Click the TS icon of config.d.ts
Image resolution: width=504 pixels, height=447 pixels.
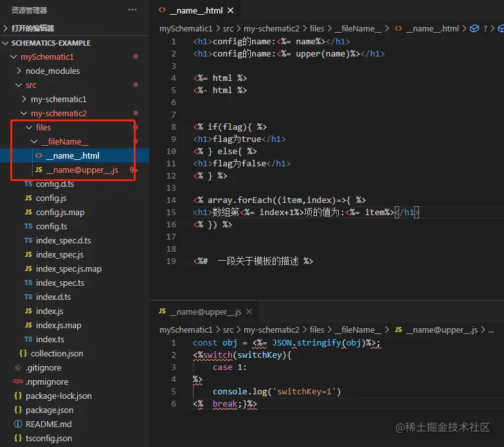click(x=28, y=184)
